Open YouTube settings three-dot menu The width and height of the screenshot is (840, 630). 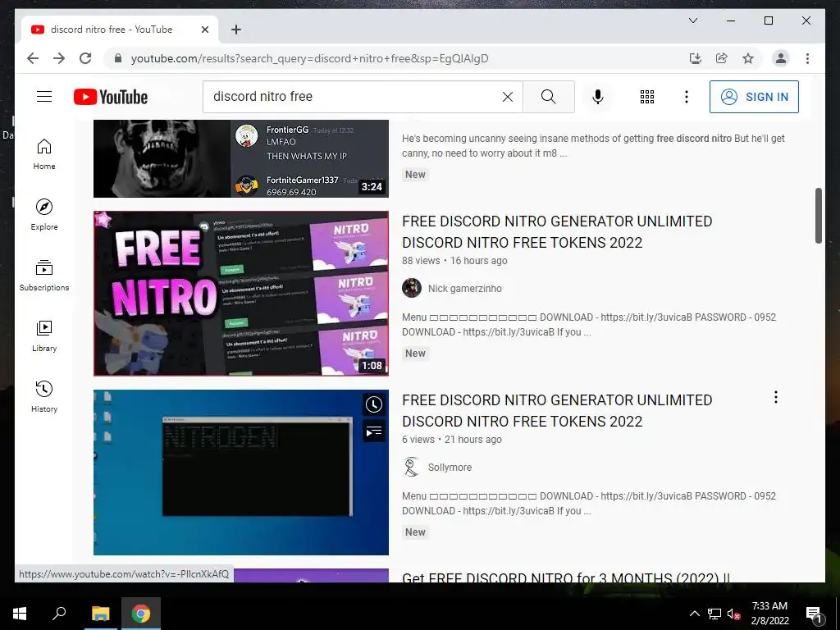[x=687, y=97]
